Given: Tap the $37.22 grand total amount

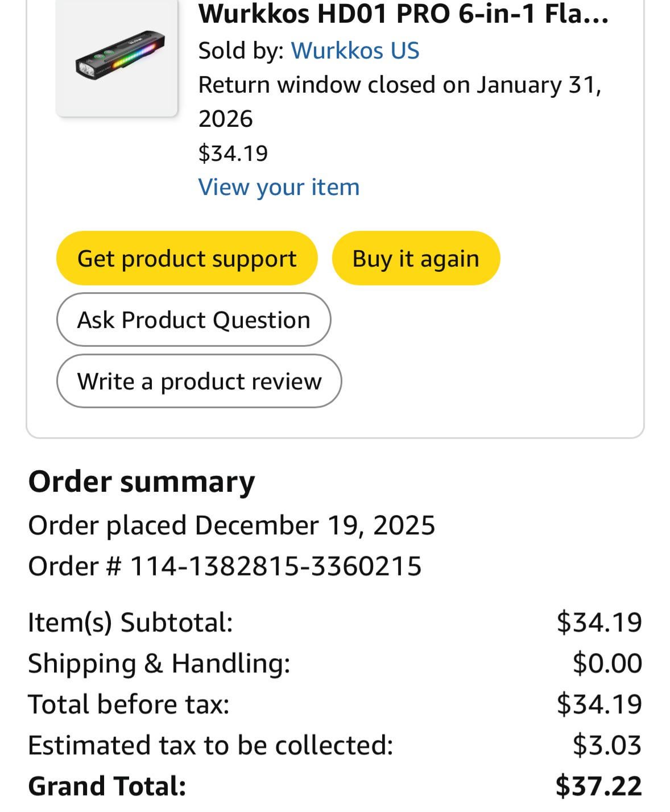Looking at the screenshot, I should (599, 786).
